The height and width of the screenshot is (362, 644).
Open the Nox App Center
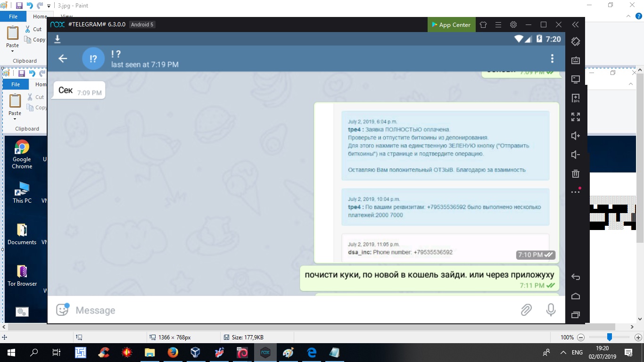click(x=451, y=25)
